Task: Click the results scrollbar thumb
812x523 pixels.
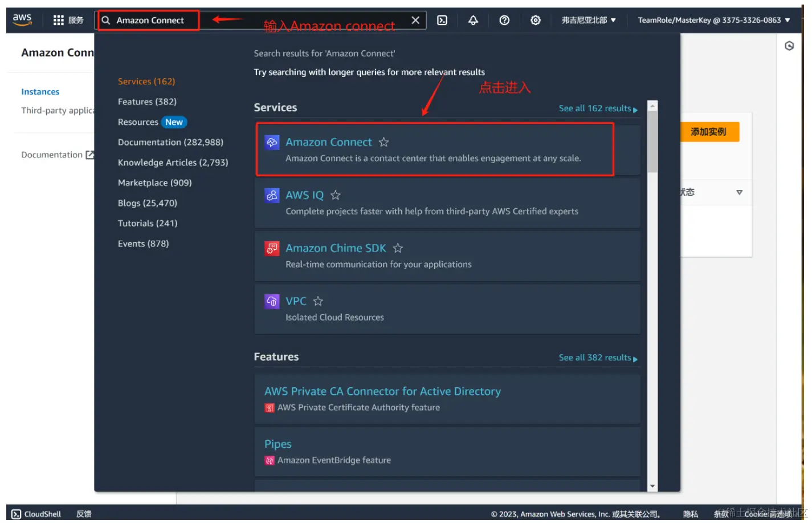Action: (653, 141)
